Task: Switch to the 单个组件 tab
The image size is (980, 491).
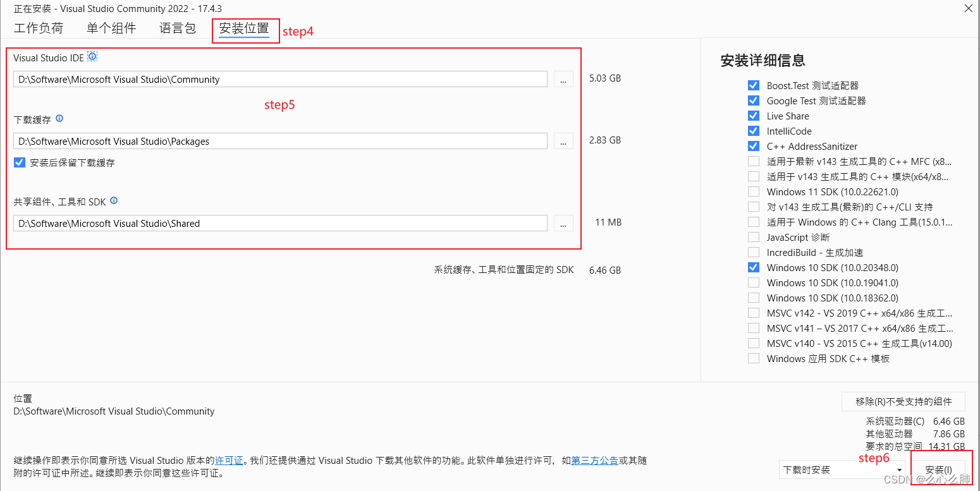Action: click(x=111, y=28)
